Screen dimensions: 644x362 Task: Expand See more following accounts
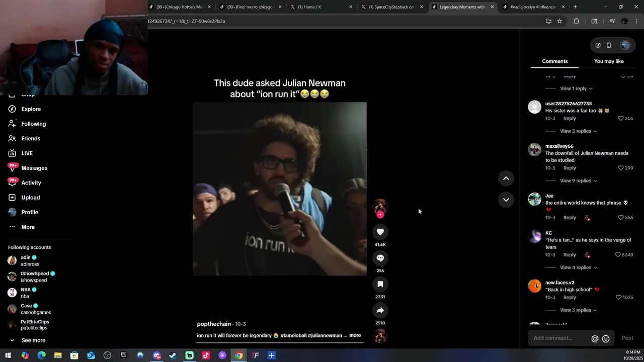(x=33, y=340)
